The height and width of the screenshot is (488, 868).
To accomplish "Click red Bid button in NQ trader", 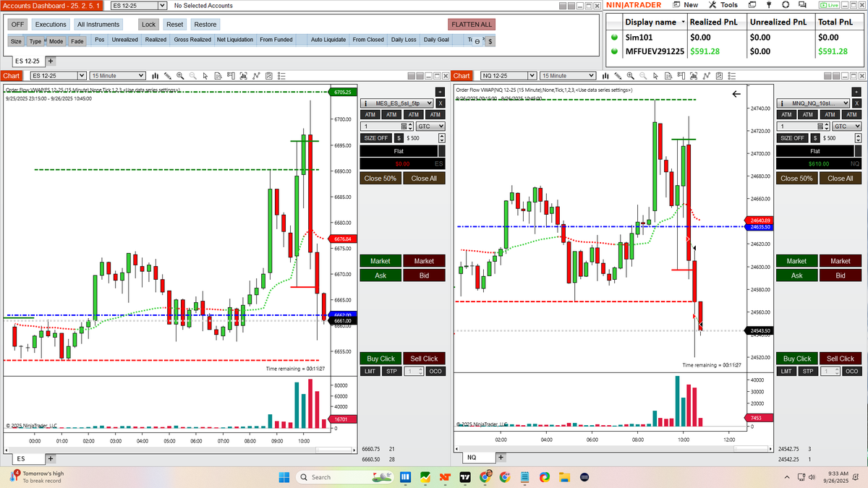I will (841, 275).
